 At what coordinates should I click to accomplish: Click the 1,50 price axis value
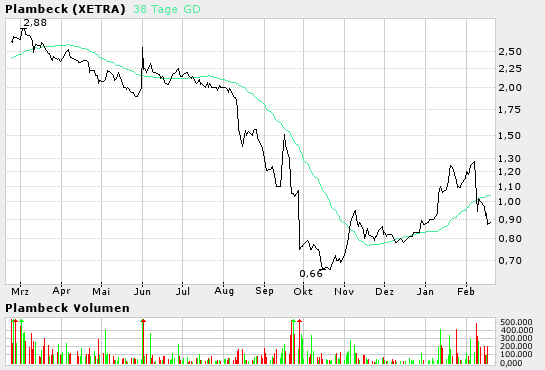pyautogui.click(x=510, y=136)
